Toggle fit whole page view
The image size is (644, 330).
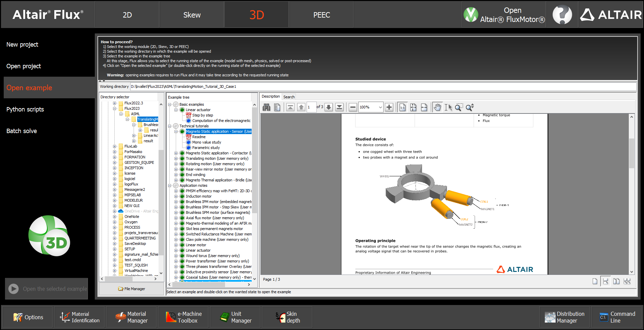(x=413, y=107)
